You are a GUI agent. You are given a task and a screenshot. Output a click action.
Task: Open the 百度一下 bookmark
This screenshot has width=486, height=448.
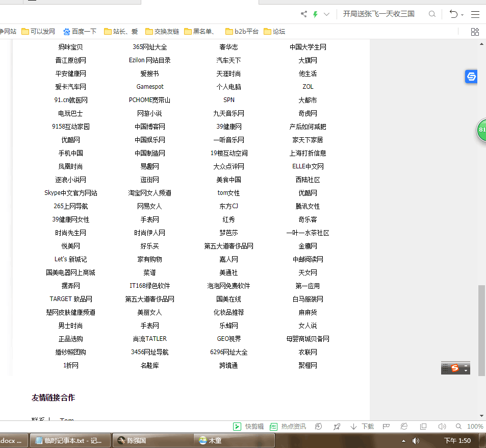pyautogui.click(x=80, y=31)
